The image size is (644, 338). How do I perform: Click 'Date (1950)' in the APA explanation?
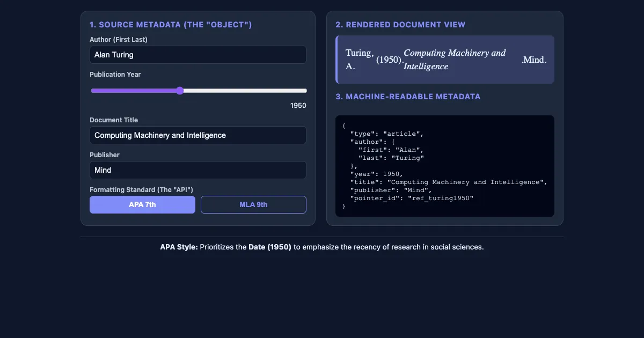[270, 247]
